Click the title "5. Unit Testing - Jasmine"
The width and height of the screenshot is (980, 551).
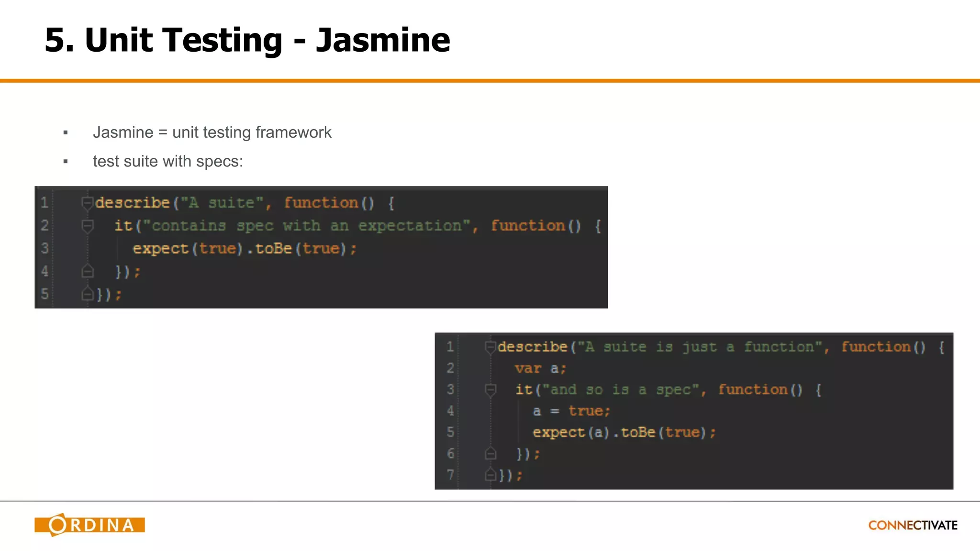pyautogui.click(x=247, y=40)
